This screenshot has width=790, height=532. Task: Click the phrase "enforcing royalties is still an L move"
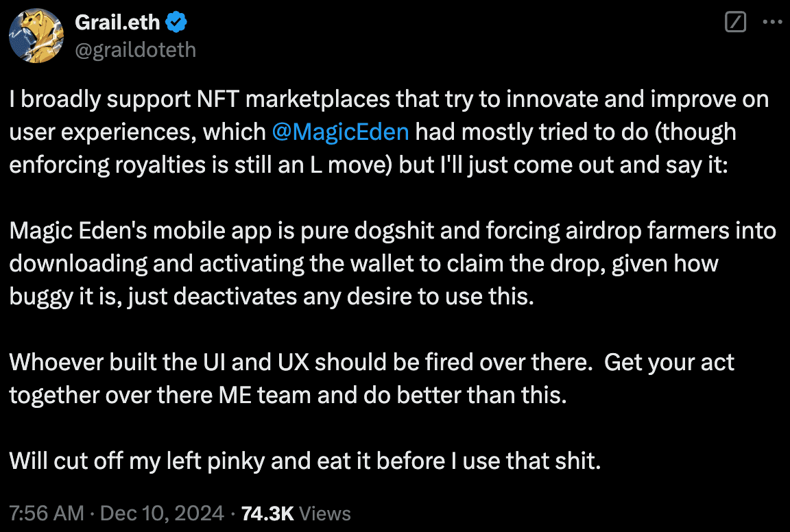200,165
